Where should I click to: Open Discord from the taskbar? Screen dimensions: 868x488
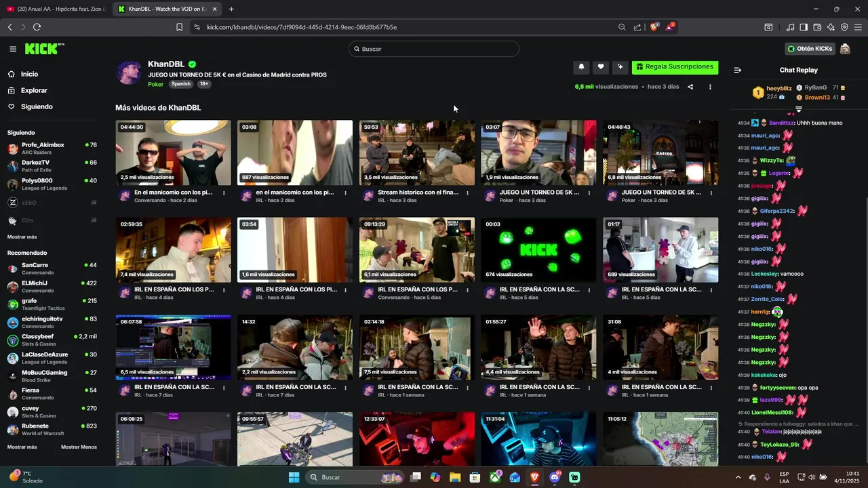coord(555,477)
